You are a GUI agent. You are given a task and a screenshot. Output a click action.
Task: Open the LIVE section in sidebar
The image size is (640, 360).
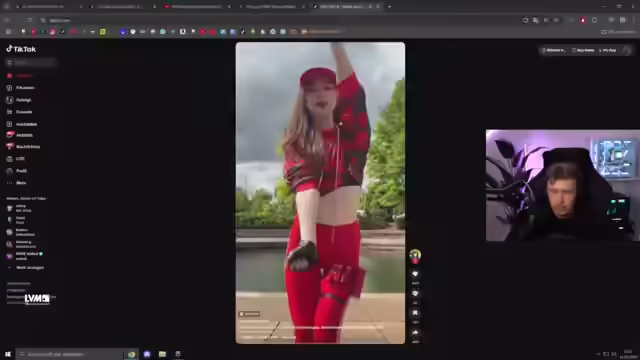click(16, 159)
